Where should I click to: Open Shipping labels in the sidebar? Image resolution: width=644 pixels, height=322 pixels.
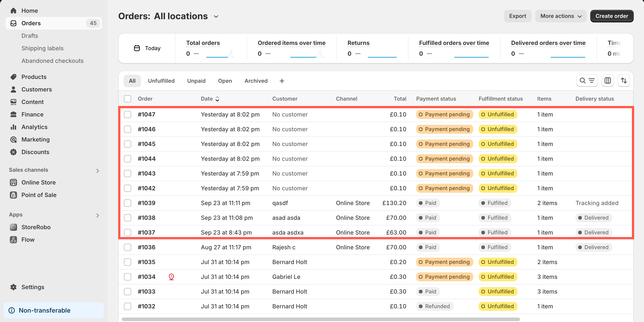point(43,48)
